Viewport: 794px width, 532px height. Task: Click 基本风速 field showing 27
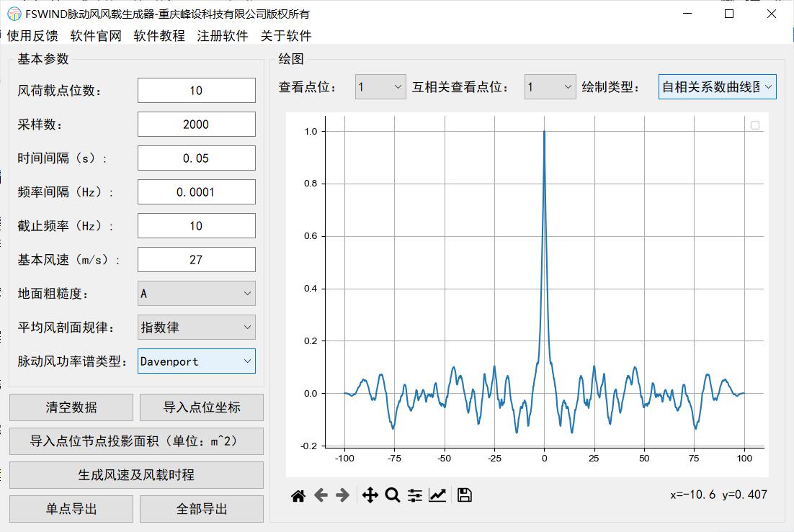click(197, 260)
